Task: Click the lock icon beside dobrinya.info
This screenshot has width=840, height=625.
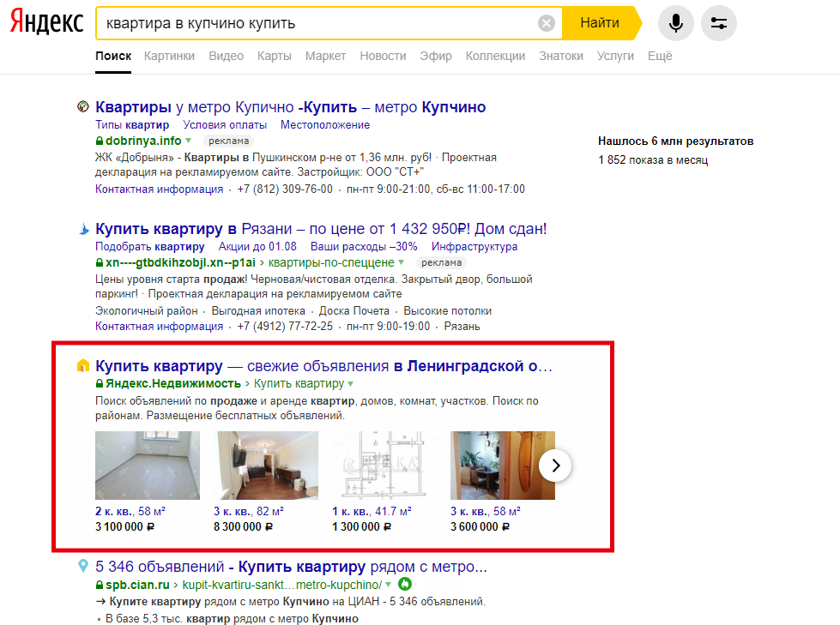Action: (100, 141)
